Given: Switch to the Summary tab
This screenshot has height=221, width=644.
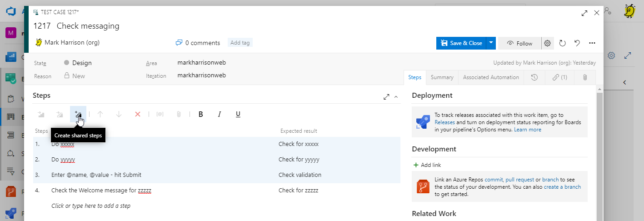Looking at the screenshot, I should tap(442, 77).
